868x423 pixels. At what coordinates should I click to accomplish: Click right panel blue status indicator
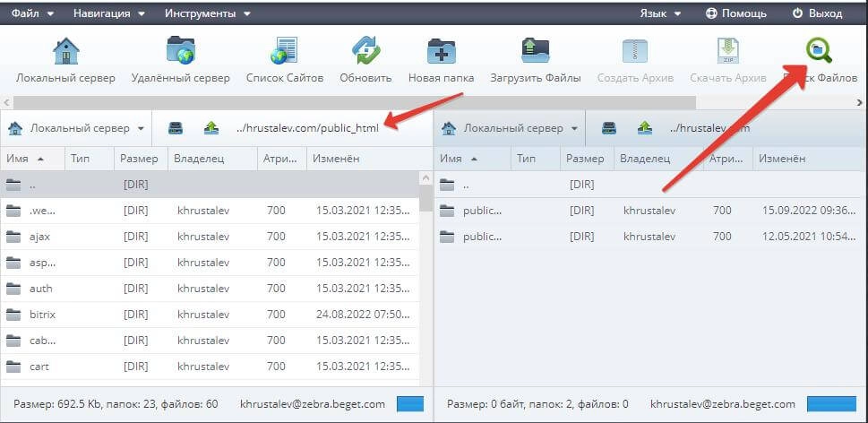coord(831,404)
